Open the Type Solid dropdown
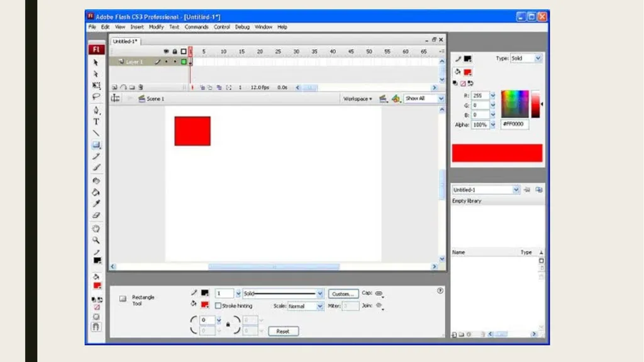 (x=526, y=59)
